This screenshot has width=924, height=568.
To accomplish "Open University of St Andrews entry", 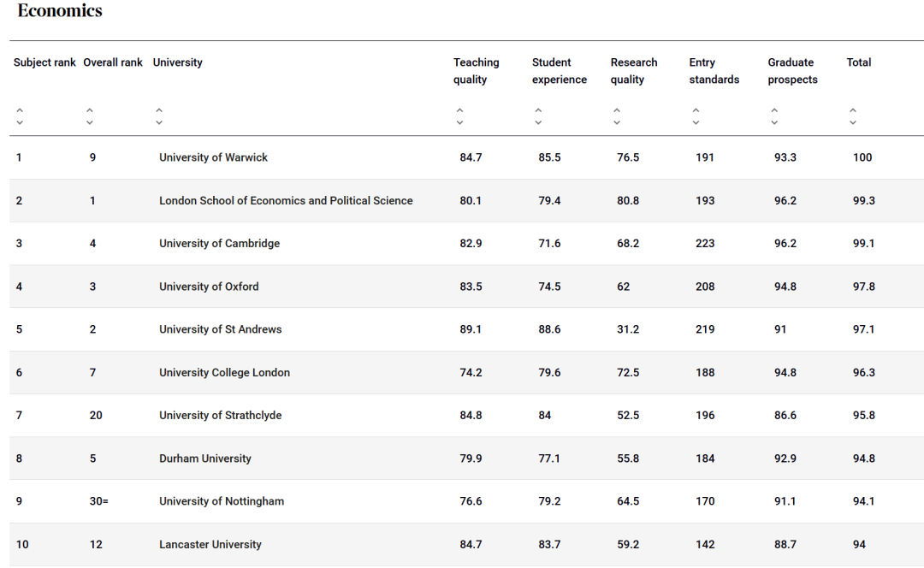I will (x=221, y=329).
